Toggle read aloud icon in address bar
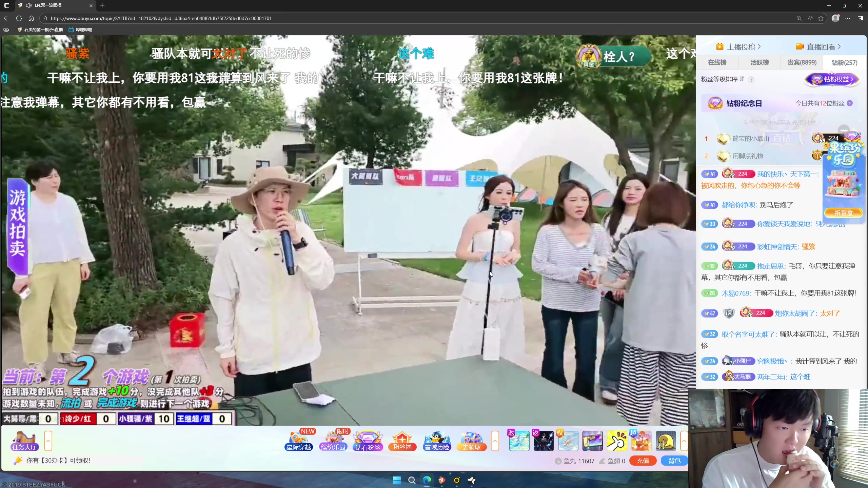This screenshot has height=488, width=868. tap(810, 18)
